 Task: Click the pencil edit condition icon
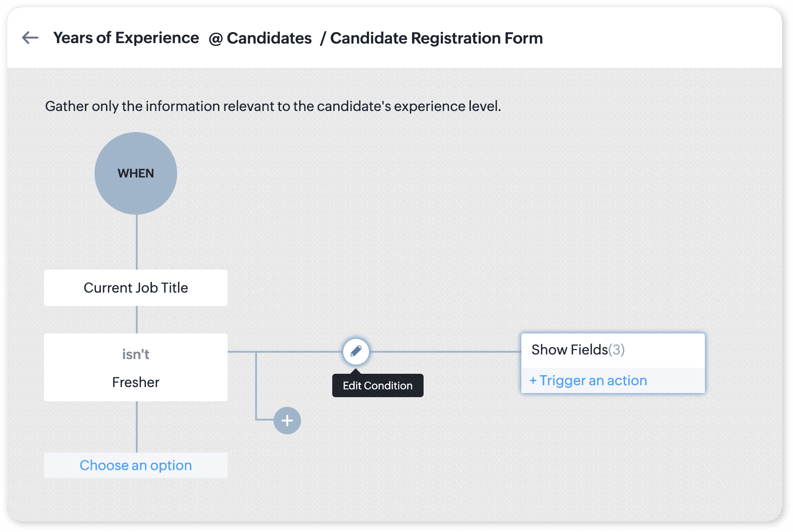coord(356,352)
